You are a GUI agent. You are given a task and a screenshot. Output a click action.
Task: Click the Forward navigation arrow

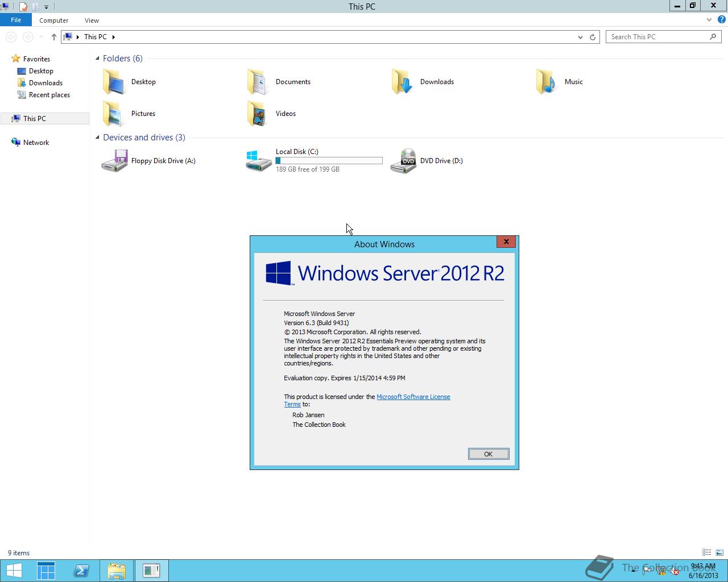(x=27, y=37)
